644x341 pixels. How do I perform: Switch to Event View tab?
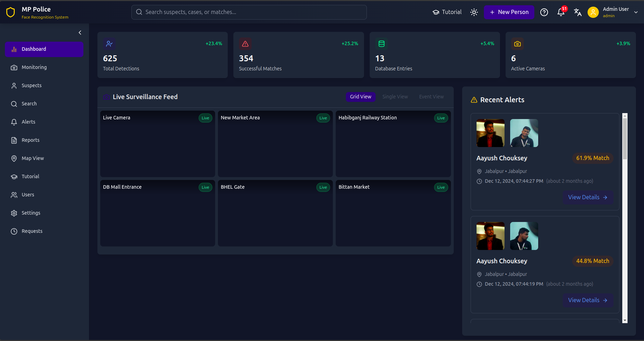431,97
